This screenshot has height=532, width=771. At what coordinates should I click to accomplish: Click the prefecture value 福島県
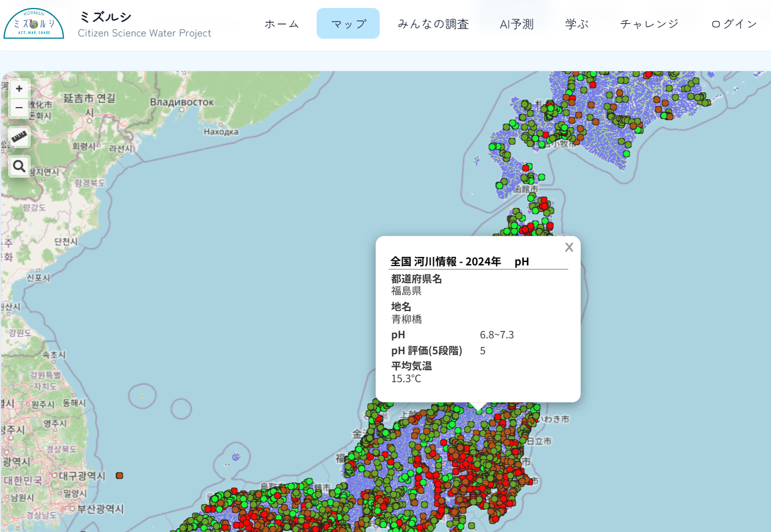click(407, 291)
